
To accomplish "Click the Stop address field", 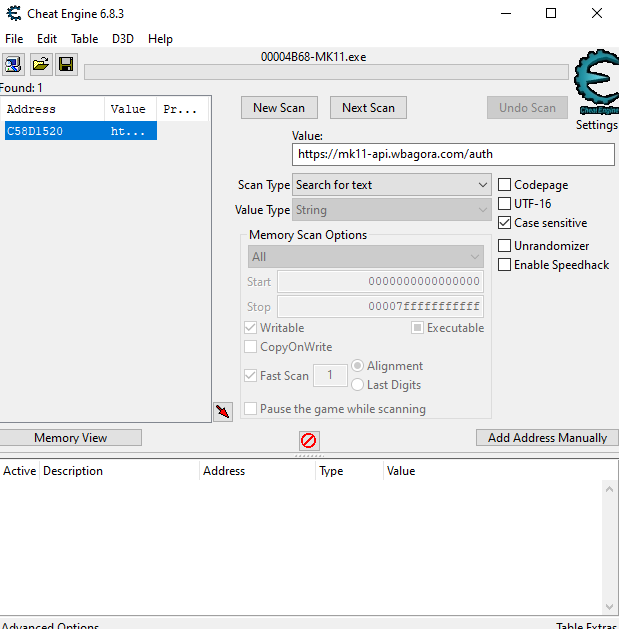I will click(x=380, y=306).
